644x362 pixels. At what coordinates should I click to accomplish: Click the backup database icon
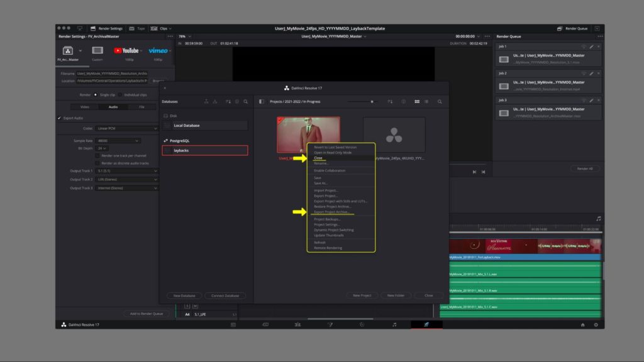(x=206, y=101)
